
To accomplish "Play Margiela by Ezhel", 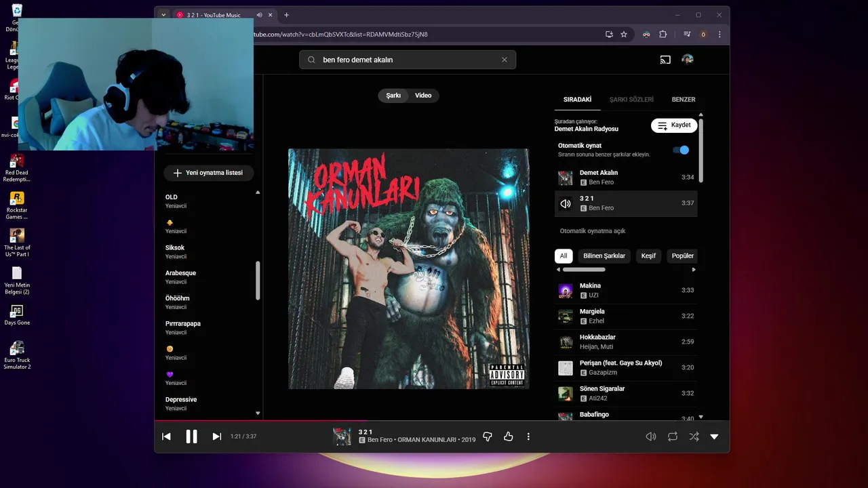I will (x=625, y=317).
